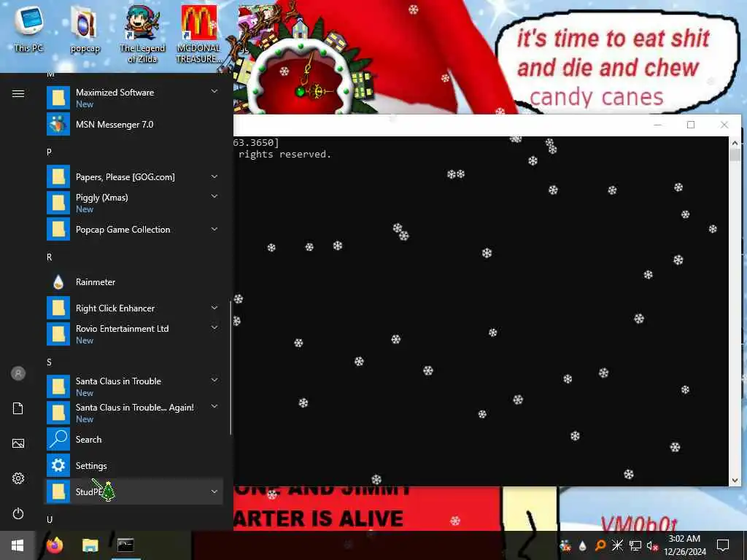This screenshot has height=560, width=747.
Task: Click the console vertical scrollbar thumb
Action: (735, 155)
